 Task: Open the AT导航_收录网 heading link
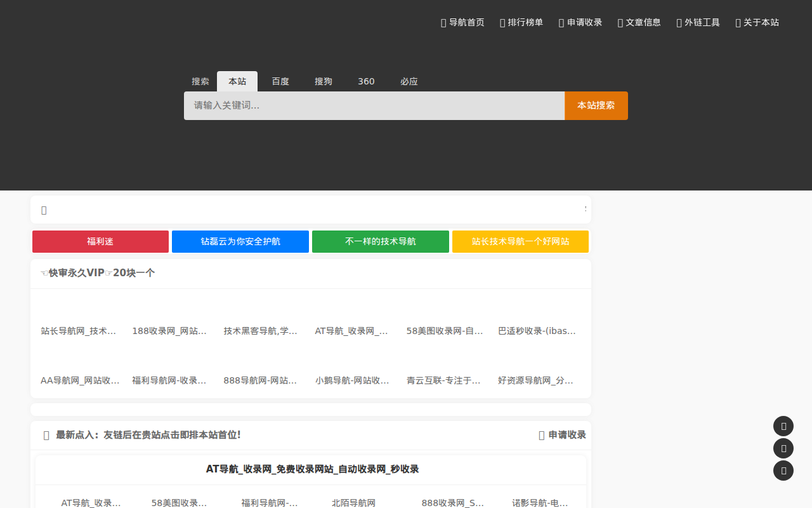click(x=311, y=469)
